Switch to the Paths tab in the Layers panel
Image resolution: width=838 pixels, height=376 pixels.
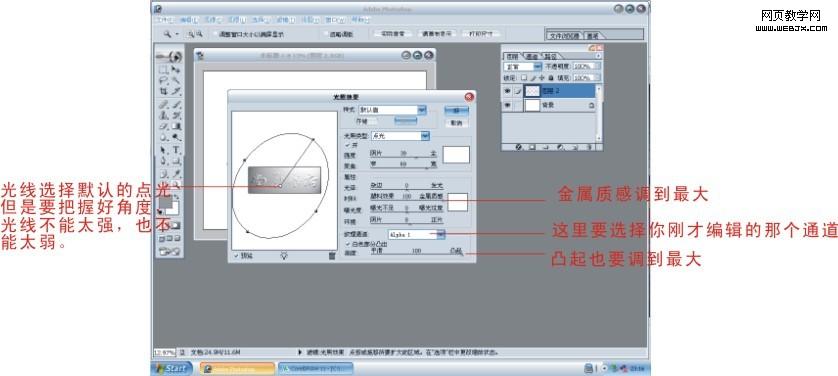[550, 56]
